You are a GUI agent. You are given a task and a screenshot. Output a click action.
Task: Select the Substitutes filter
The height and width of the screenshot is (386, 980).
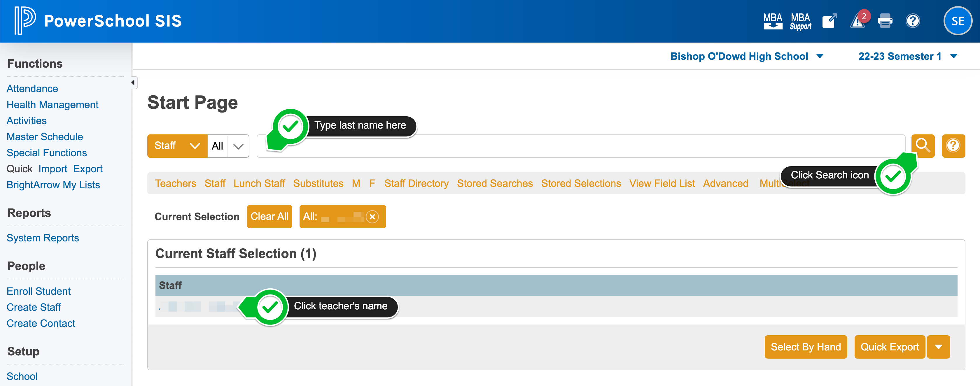pyautogui.click(x=318, y=183)
